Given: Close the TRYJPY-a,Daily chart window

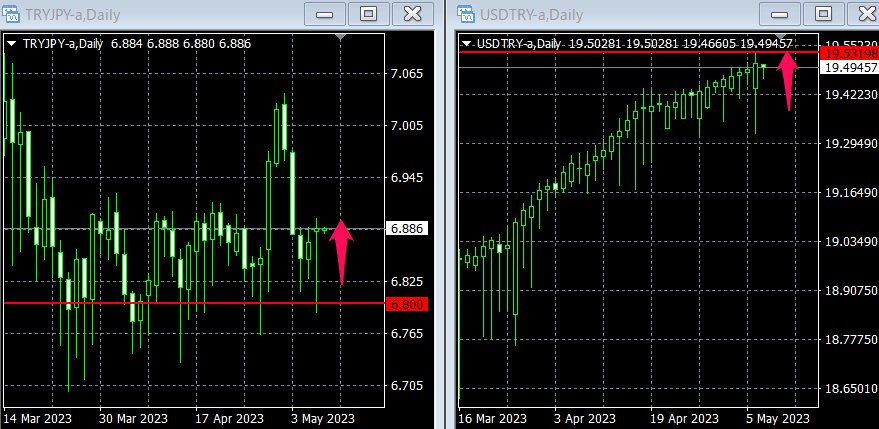Looking at the screenshot, I should (413, 14).
